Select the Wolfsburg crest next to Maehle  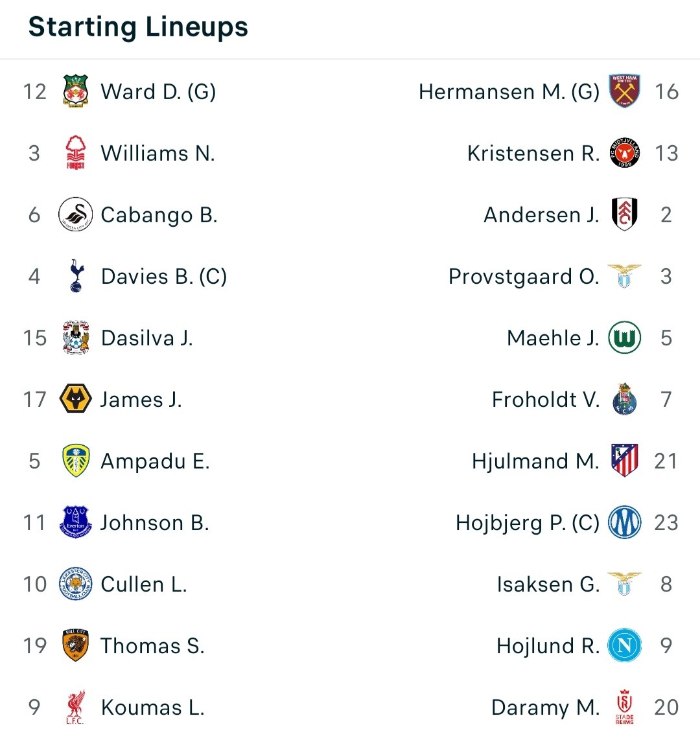(x=624, y=337)
